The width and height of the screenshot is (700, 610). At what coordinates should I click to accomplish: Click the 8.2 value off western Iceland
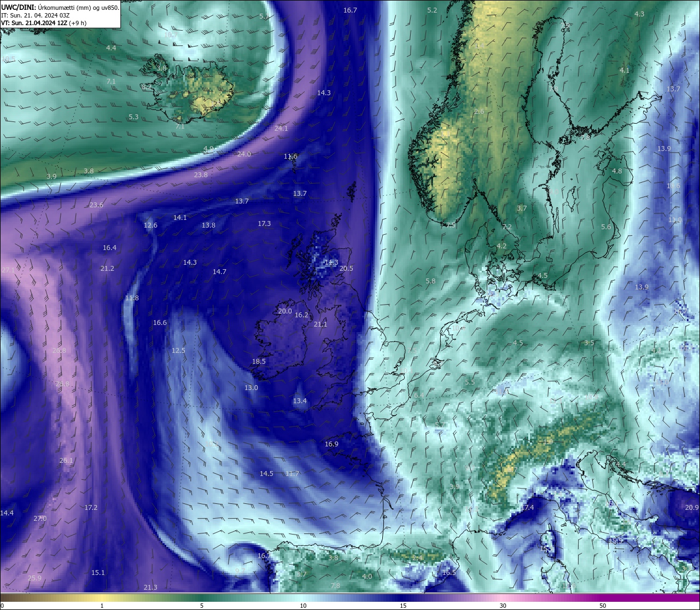pos(147,87)
